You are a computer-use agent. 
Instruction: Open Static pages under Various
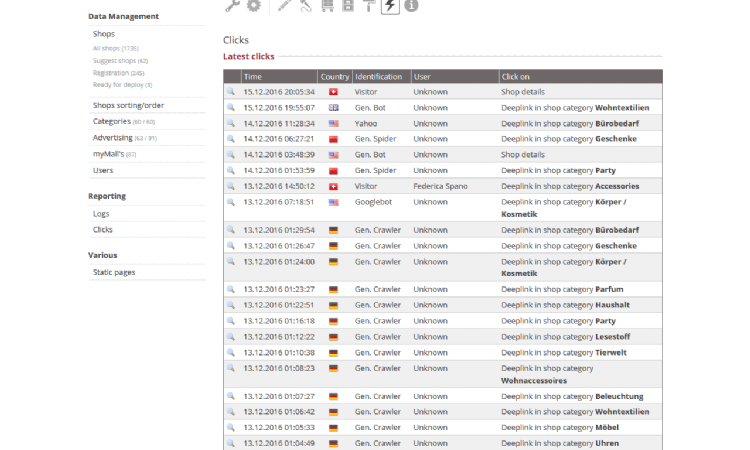(x=114, y=272)
